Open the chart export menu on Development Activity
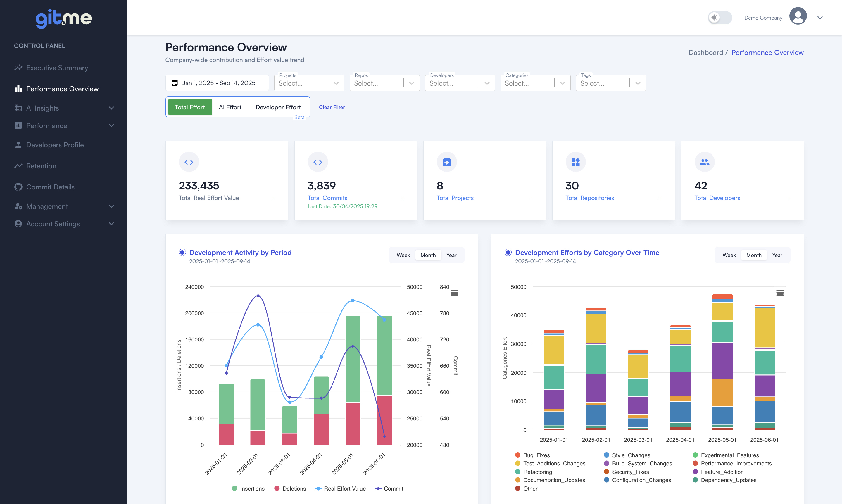 click(455, 292)
